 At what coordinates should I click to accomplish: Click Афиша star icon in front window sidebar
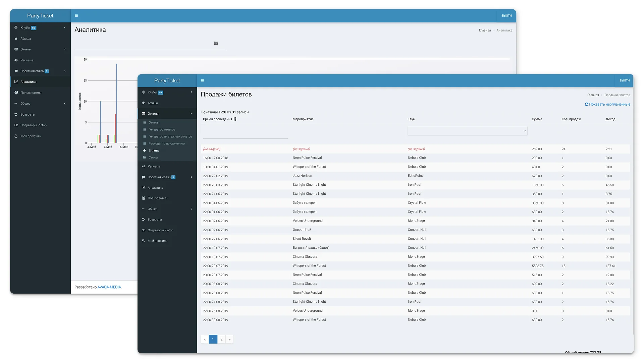pos(143,103)
